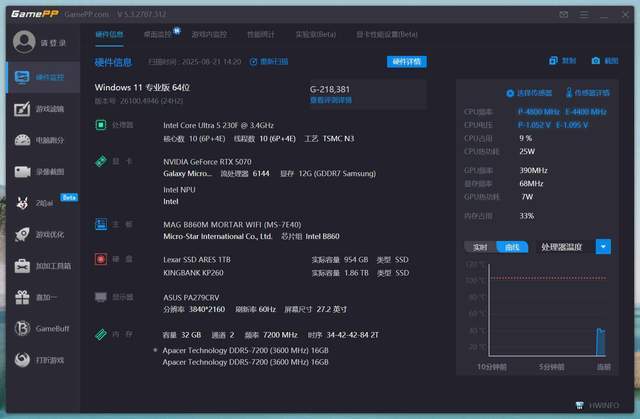
Task: Click the MAG B860M MORTAR WIFI text
Action: click(x=232, y=224)
